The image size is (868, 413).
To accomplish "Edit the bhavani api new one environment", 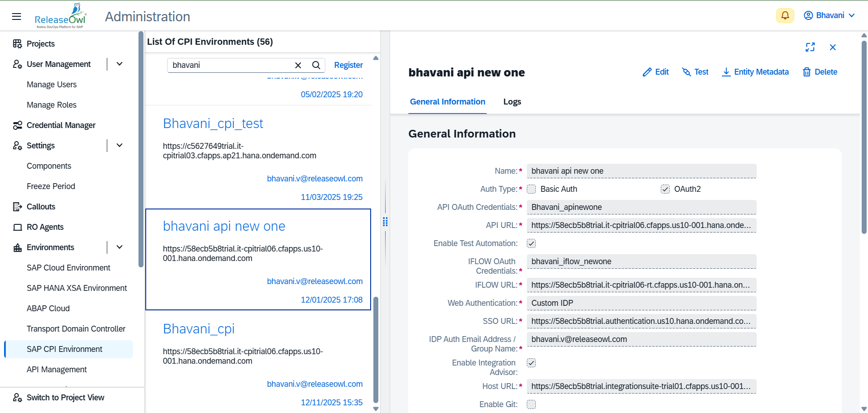I will (655, 72).
